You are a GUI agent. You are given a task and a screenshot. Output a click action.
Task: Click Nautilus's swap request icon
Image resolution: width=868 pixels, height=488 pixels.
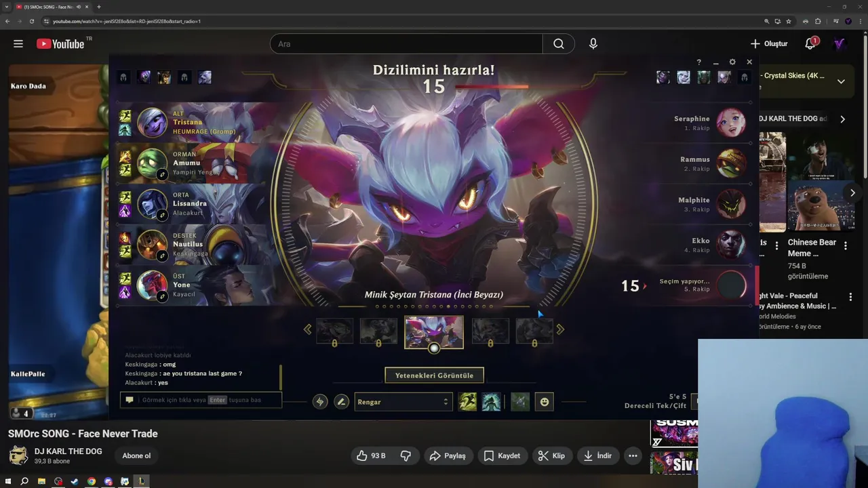[x=162, y=256]
